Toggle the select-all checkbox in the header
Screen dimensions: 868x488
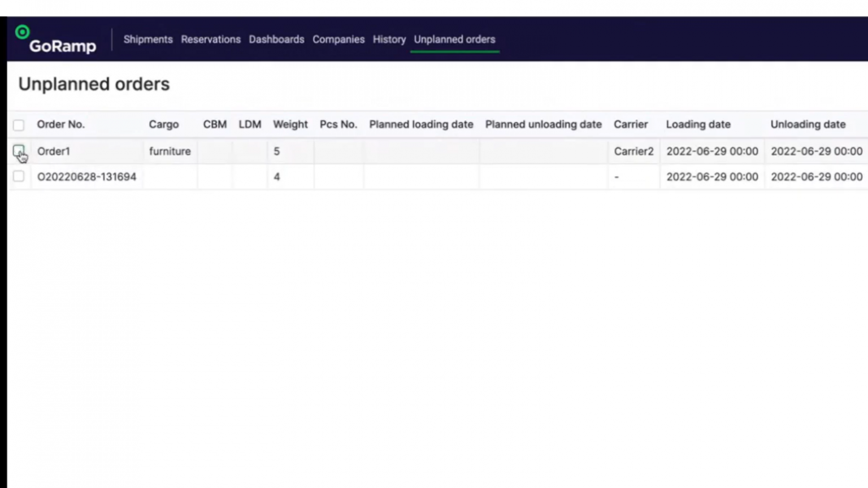coord(18,124)
